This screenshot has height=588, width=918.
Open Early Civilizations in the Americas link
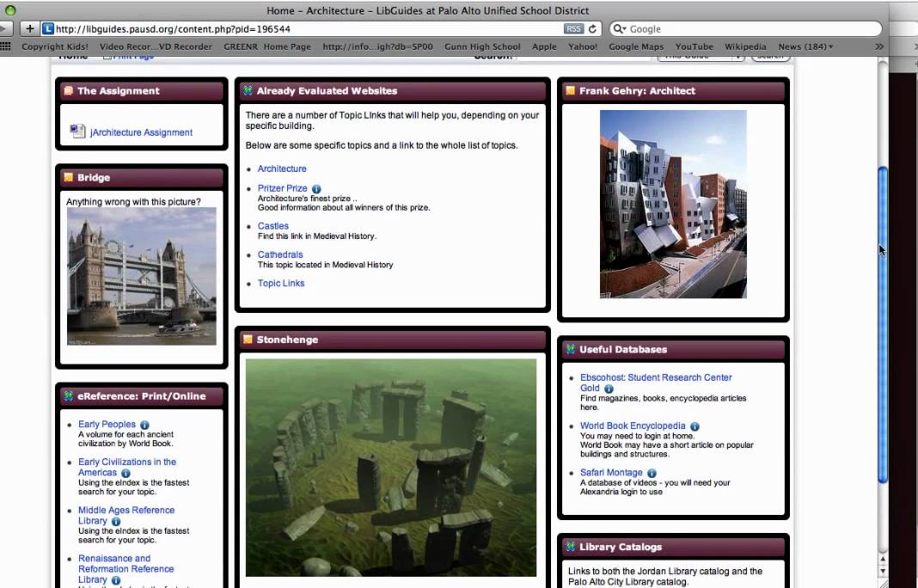click(x=127, y=468)
